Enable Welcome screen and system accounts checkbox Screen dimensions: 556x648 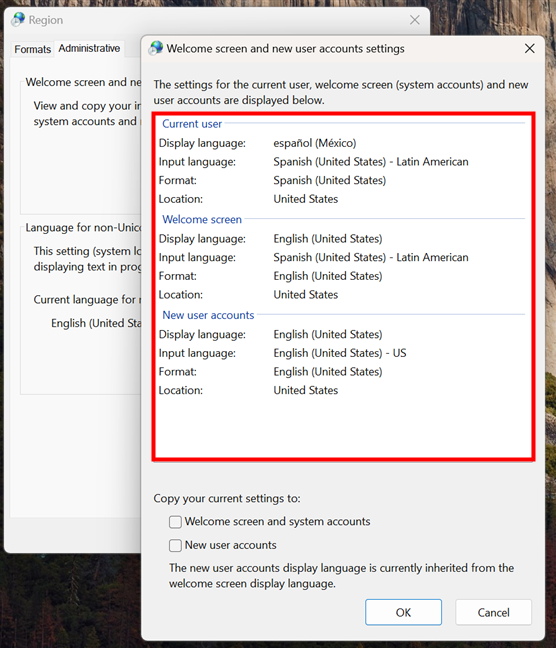175,522
